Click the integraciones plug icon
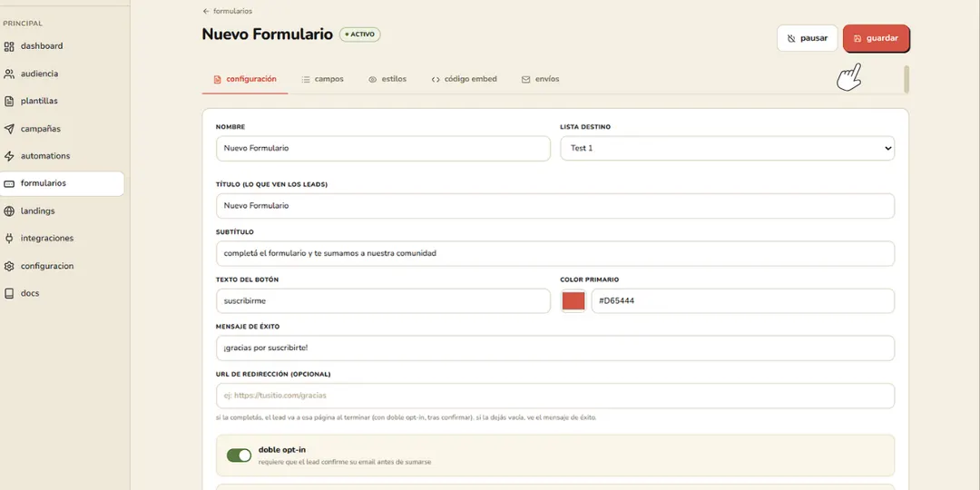Viewport: 980px width, 490px height. coord(9,238)
